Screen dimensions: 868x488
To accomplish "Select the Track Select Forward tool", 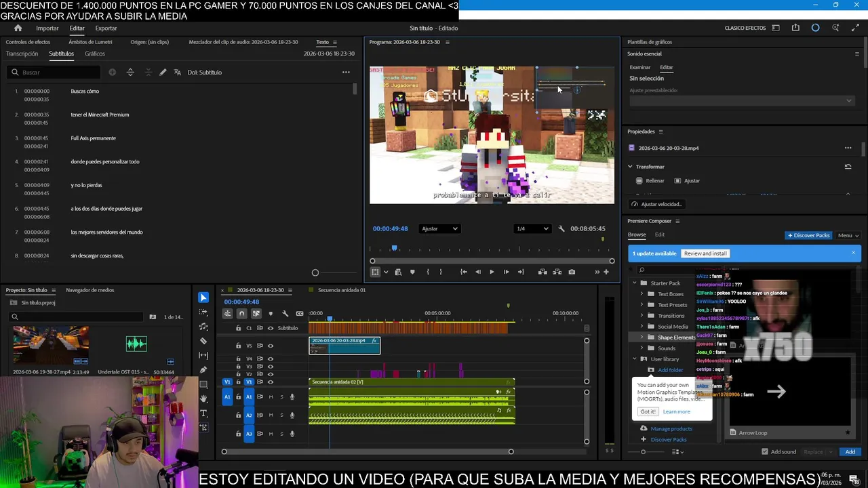I will point(203,312).
